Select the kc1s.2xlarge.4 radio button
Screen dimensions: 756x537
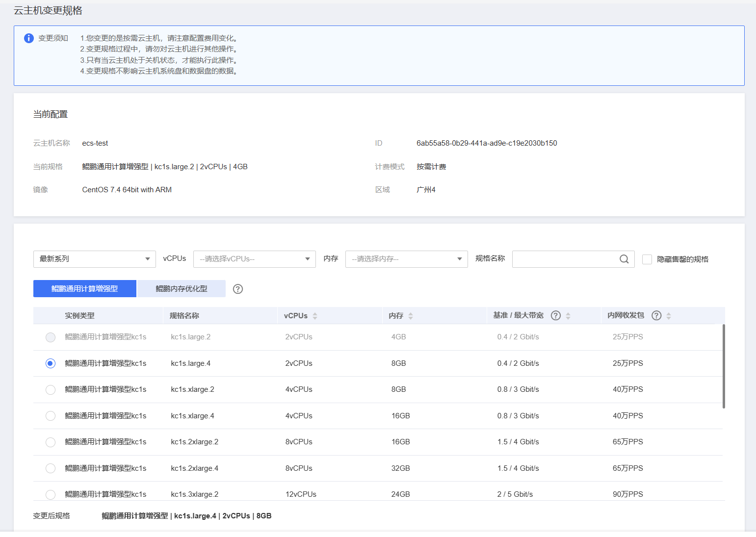point(51,468)
